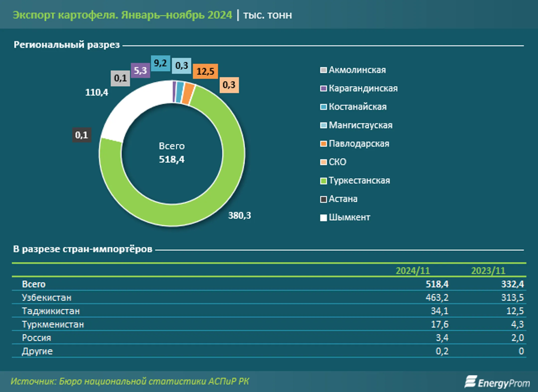Click the 34,1 Таджикистан value

(x=440, y=311)
